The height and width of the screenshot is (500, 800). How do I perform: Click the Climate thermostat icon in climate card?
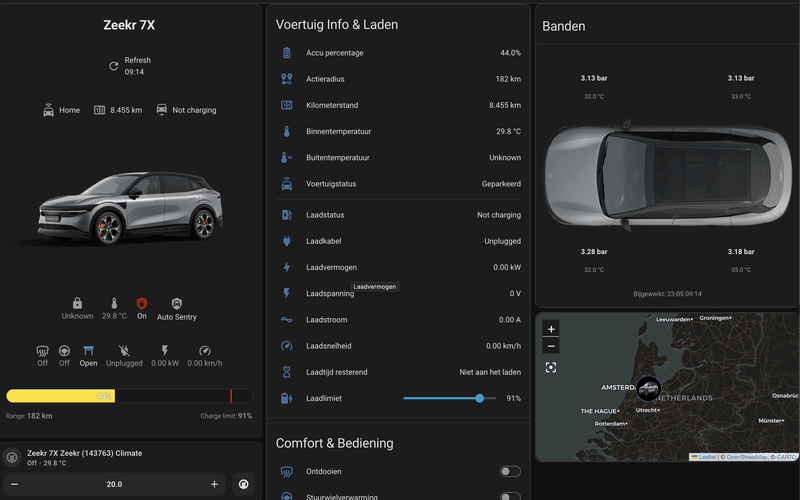12,457
